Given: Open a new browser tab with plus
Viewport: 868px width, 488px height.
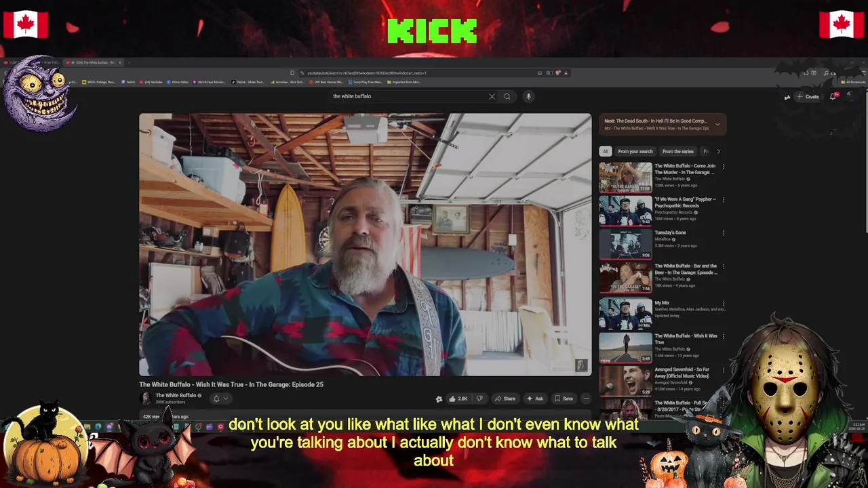Looking at the screenshot, I should [130, 62].
